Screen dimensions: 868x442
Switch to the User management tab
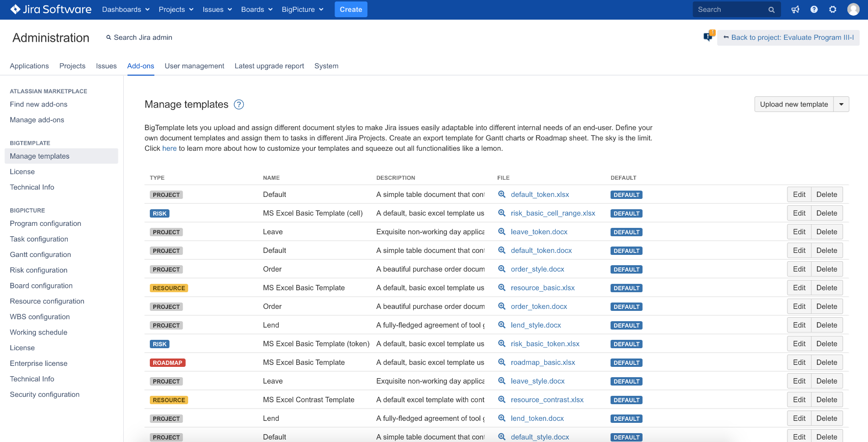tap(195, 66)
